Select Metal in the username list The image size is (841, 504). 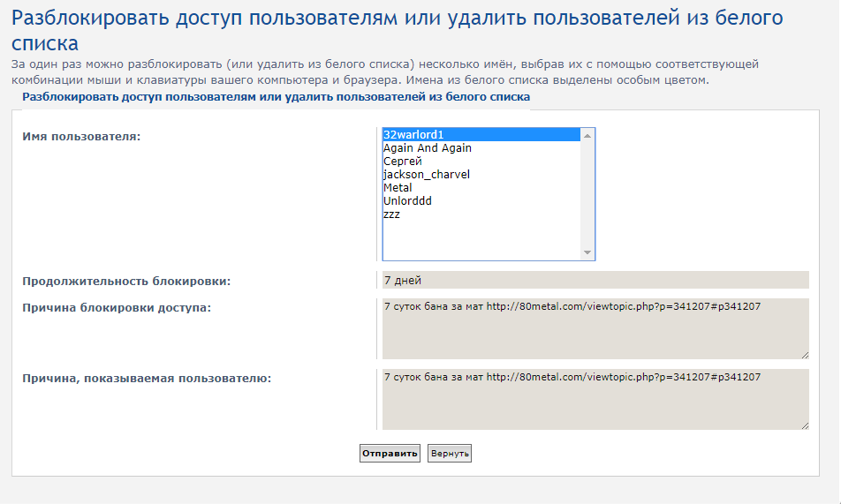coord(481,188)
